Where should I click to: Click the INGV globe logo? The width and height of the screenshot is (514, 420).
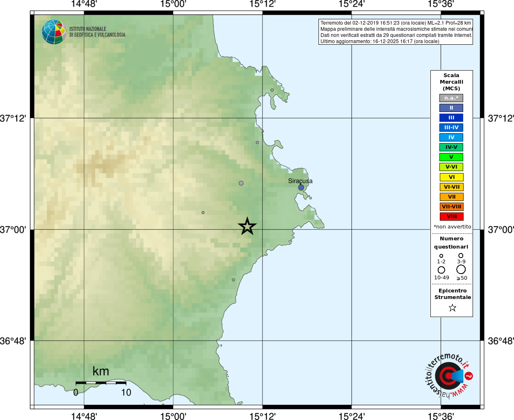pyautogui.click(x=54, y=32)
